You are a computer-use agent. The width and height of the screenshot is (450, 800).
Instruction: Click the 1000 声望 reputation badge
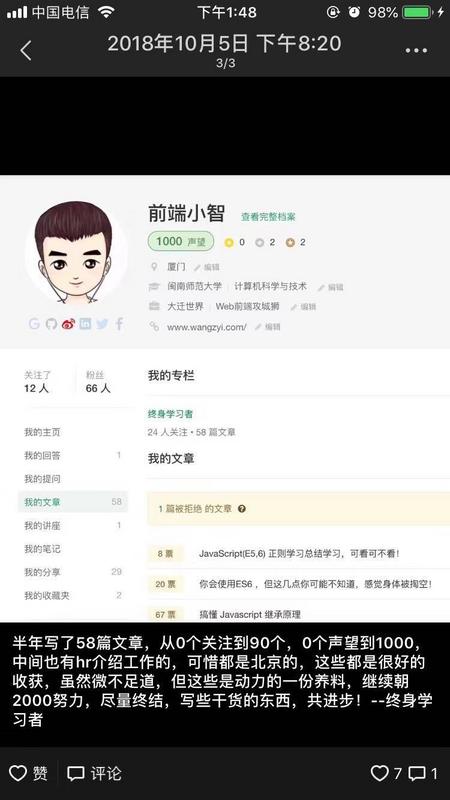click(181, 241)
